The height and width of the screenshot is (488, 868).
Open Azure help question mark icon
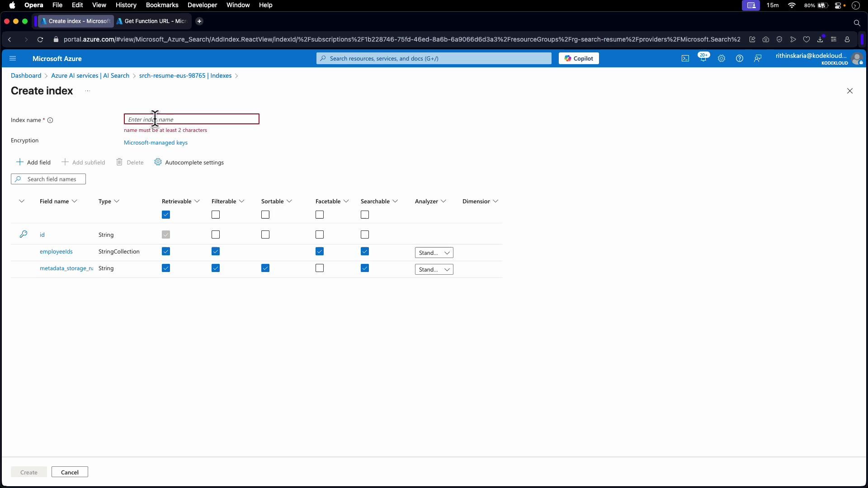pos(740,58)
